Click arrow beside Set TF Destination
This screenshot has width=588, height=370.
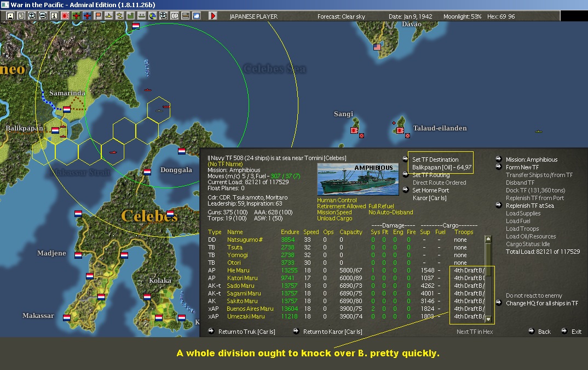(405, 159)
